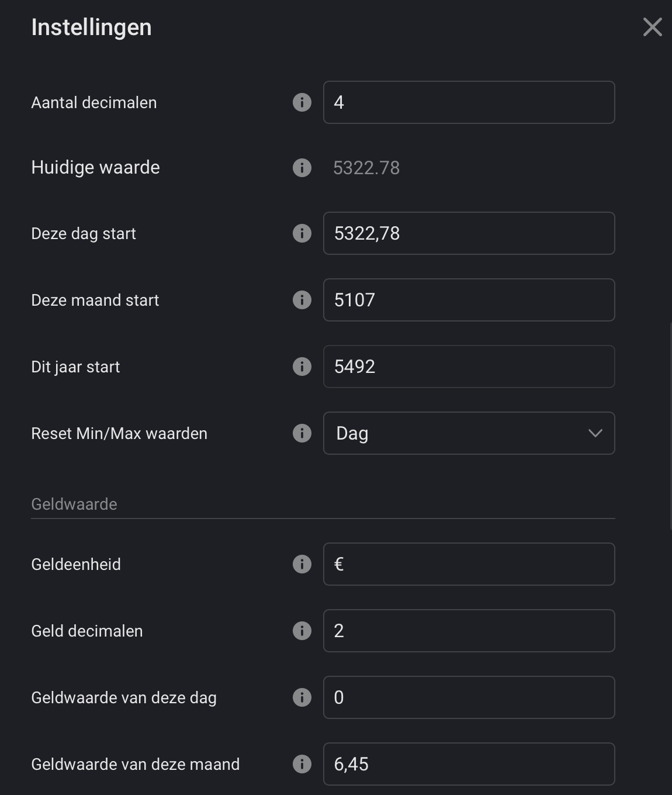672x795 pixels.
Task: Close the Instellingen panel
Action: click(x=652, y=27)
